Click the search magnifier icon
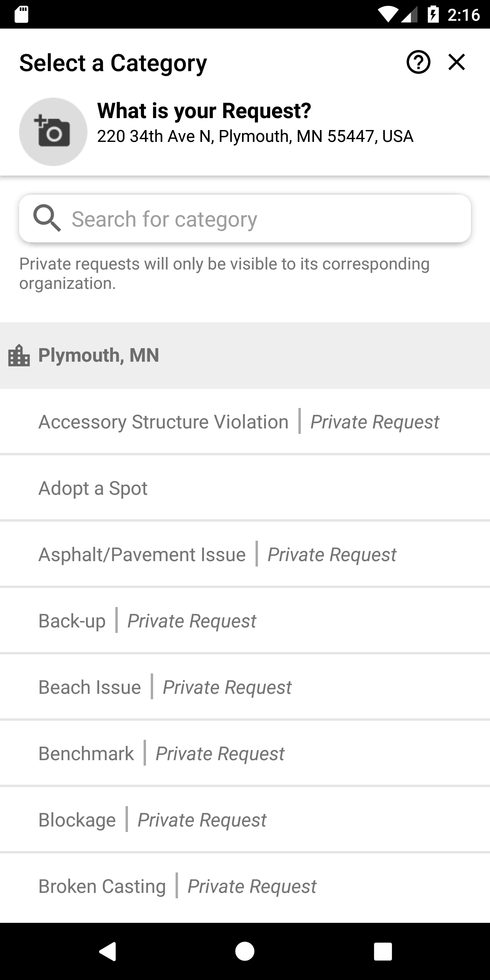The image size is (490, 980). [47, 218]
